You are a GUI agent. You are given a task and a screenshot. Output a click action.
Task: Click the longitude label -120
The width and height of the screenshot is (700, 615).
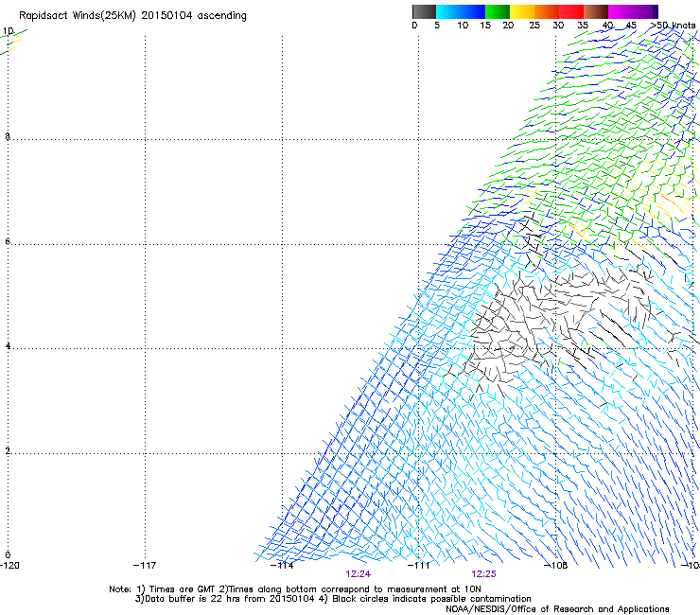point(9,566)
